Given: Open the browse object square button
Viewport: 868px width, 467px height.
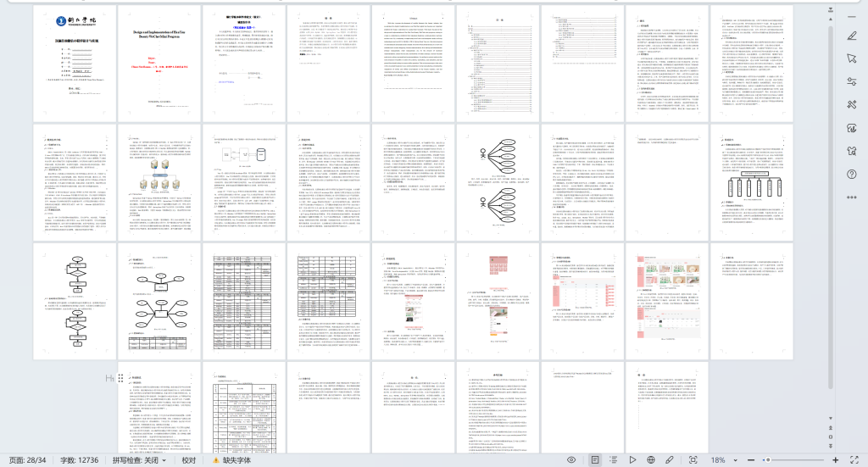Looking at the screenshot, I should point(831,436).
